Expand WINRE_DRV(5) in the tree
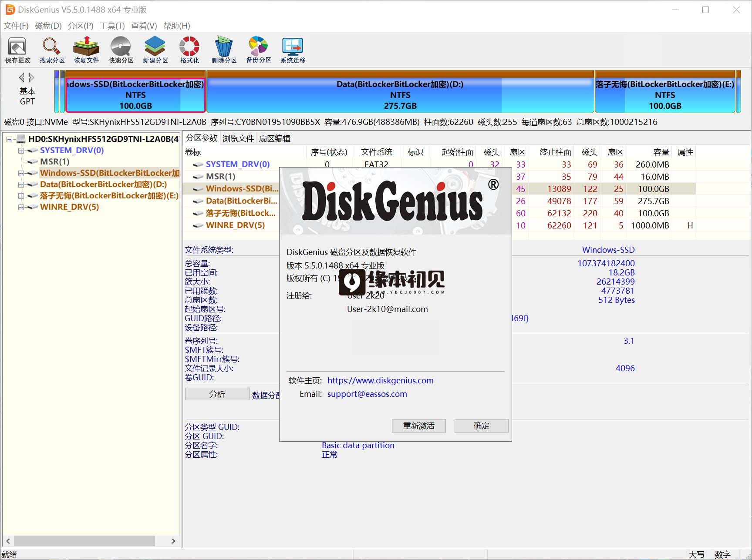 (21, 207)
